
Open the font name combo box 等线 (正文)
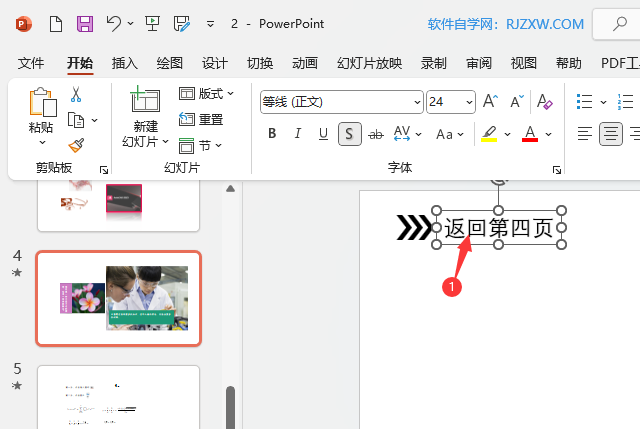click(342, 102)
